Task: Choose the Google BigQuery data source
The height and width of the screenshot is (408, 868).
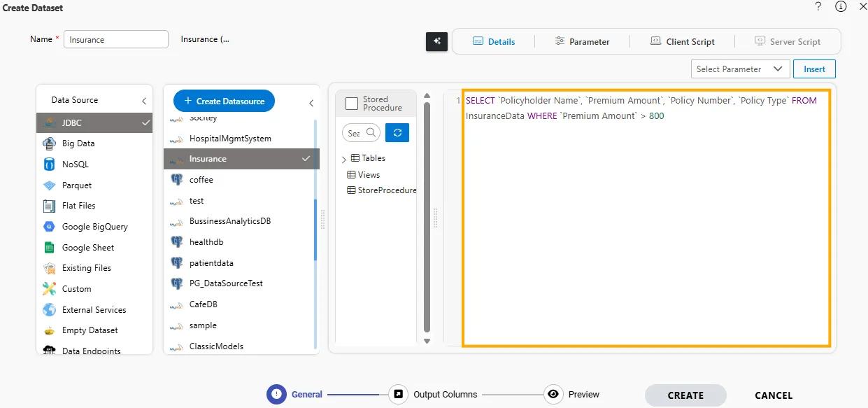Action: point(94,227)
